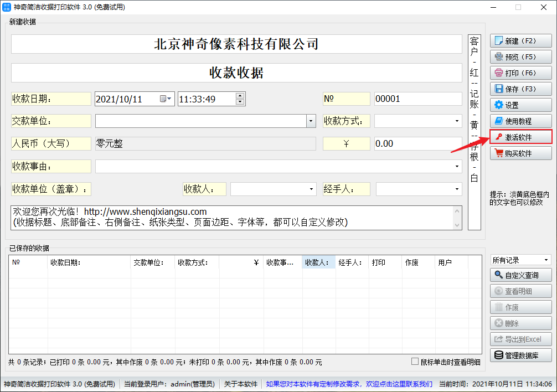This screenshot has width=557, height=392.
Task: Sort table by 收款日期 column header
Action: (x=89, y=262)
